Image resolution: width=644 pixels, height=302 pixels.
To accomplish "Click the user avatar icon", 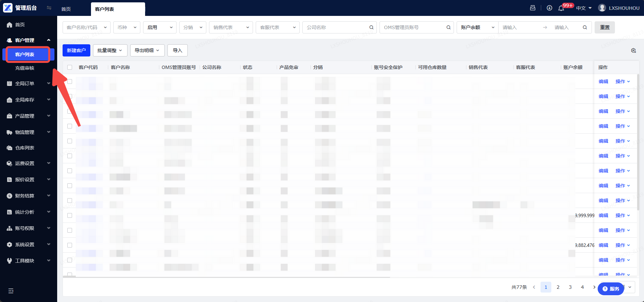I will [x=602, y=8].
